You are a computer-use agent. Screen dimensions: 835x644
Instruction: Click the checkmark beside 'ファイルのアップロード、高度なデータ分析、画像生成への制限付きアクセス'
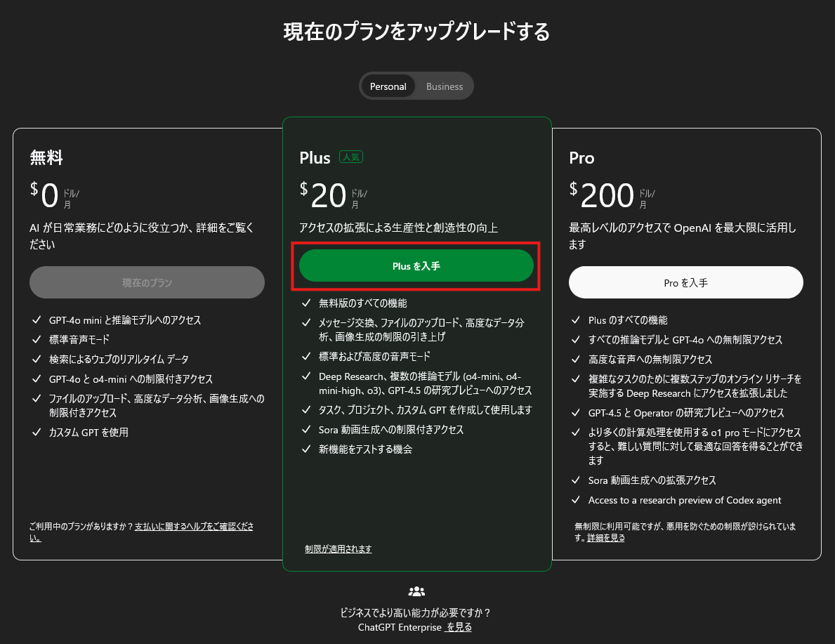pos(37,398)
